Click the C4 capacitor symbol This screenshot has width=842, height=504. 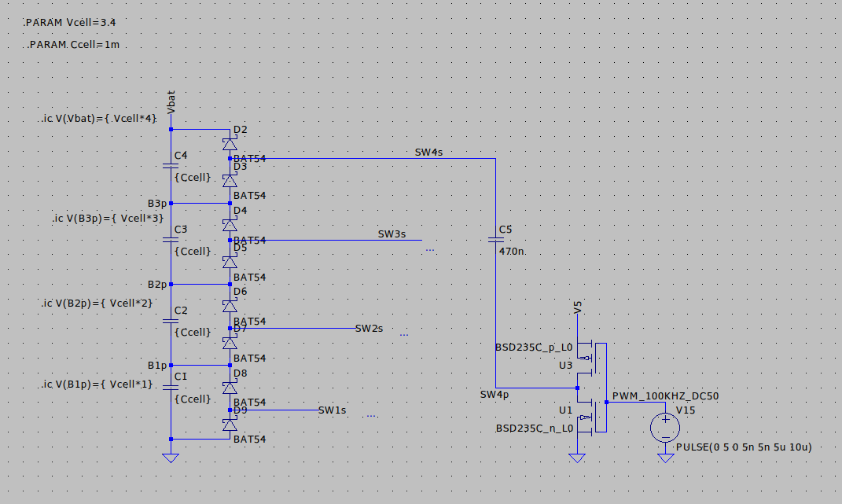click(171, 166)
